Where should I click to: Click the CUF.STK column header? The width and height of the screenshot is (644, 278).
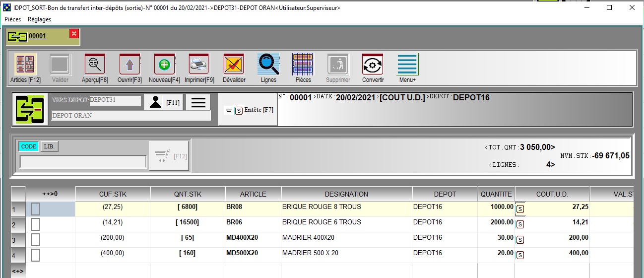113,194
